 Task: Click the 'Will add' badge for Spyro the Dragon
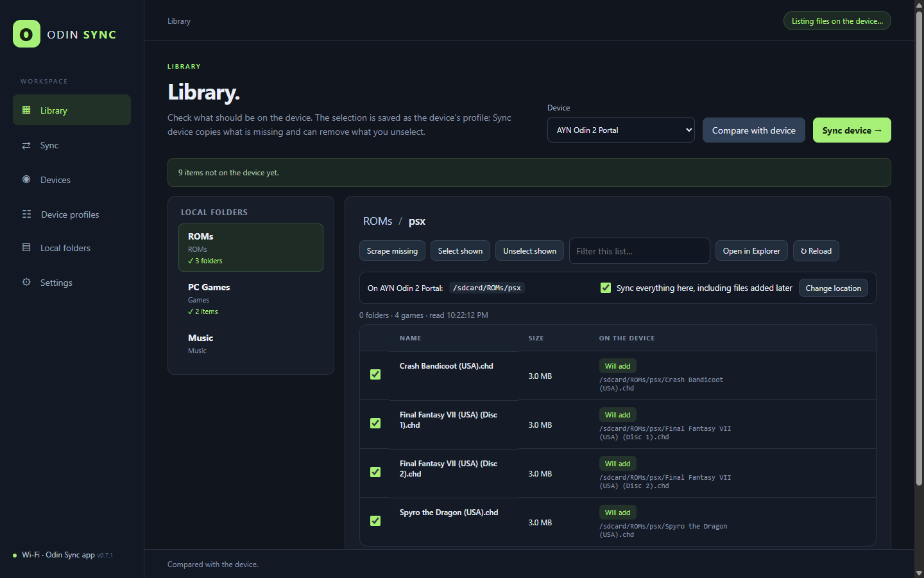click(x=617, y=512)
